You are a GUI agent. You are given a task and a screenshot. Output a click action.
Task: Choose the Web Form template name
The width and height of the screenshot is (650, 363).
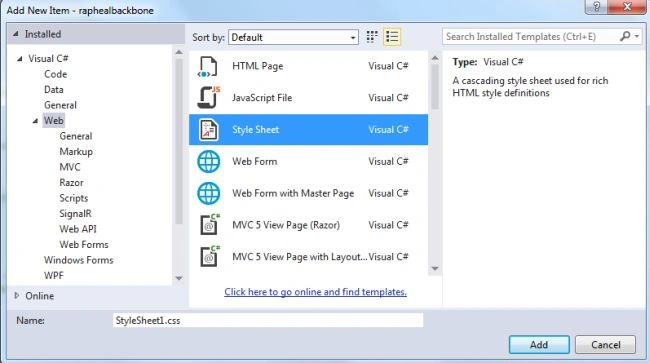point(255,162)
